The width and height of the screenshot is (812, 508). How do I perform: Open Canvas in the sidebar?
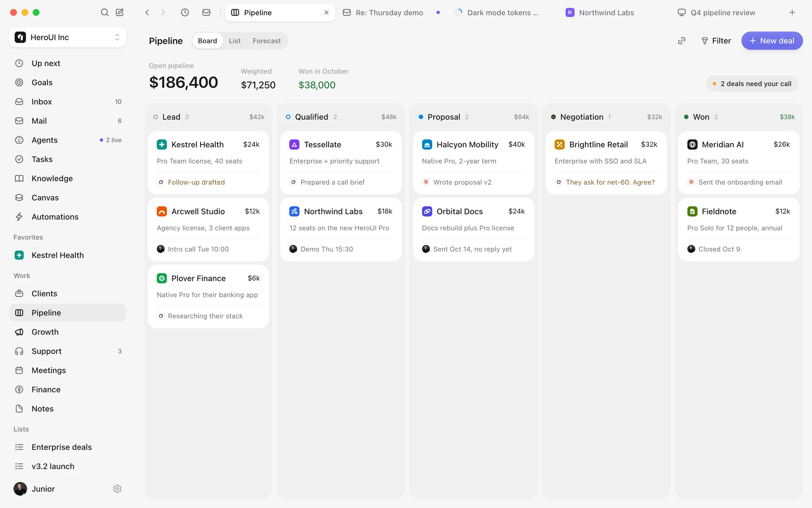(x=68, y=197)
